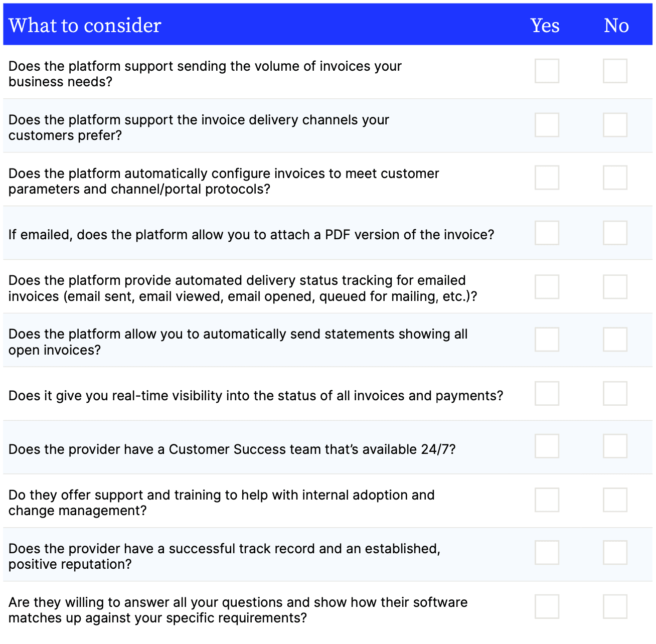Image resolution: width=656 pixels, height=644 pixels.
Task: Click the 'What to consider' header
Action: pyautogui.click(x=85, y=25)
